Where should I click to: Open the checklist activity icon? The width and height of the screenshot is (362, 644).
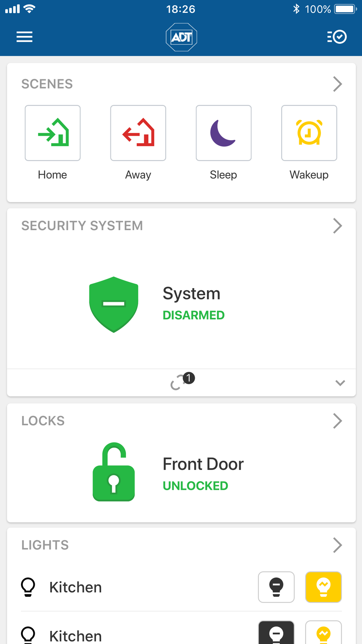tap(337, 37)
